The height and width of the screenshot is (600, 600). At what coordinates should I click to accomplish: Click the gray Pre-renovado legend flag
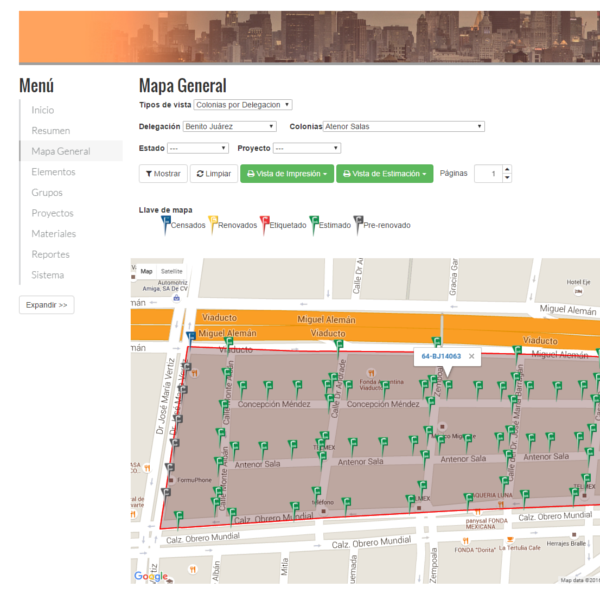(x=358, y=222)
